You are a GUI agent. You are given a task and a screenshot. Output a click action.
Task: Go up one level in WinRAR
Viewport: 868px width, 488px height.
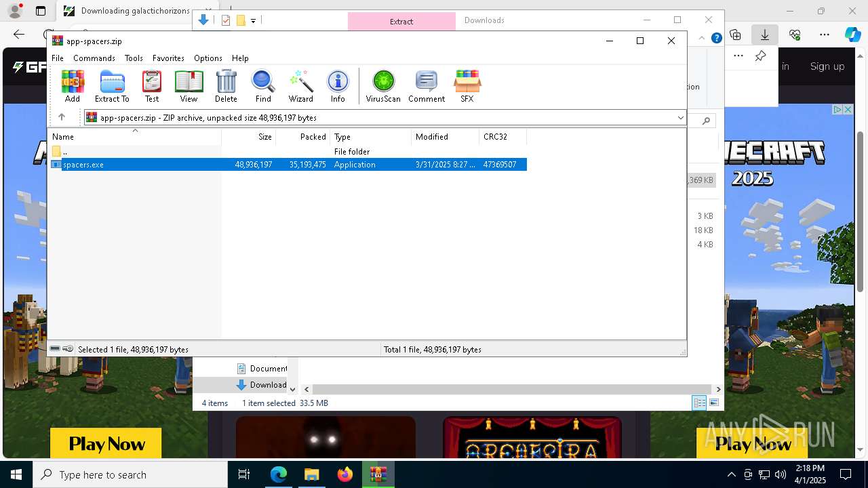(x=62, y=117)
